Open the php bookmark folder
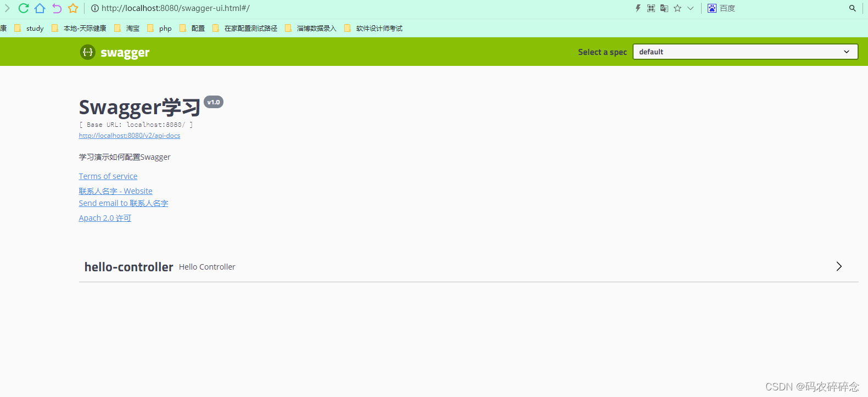 (x=160, y=29)
